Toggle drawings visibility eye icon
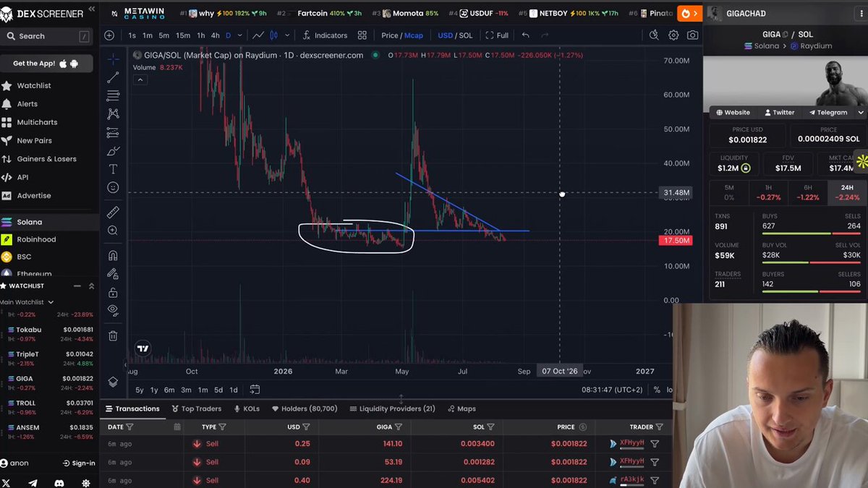This screenshot has width=868, height=488. click(x=113, y=310)
